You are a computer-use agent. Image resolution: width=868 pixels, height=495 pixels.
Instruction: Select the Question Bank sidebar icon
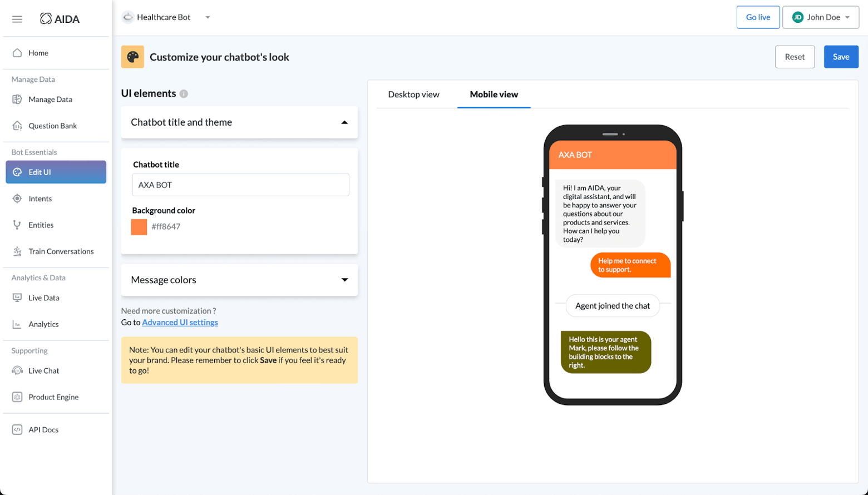click(17, 125)
